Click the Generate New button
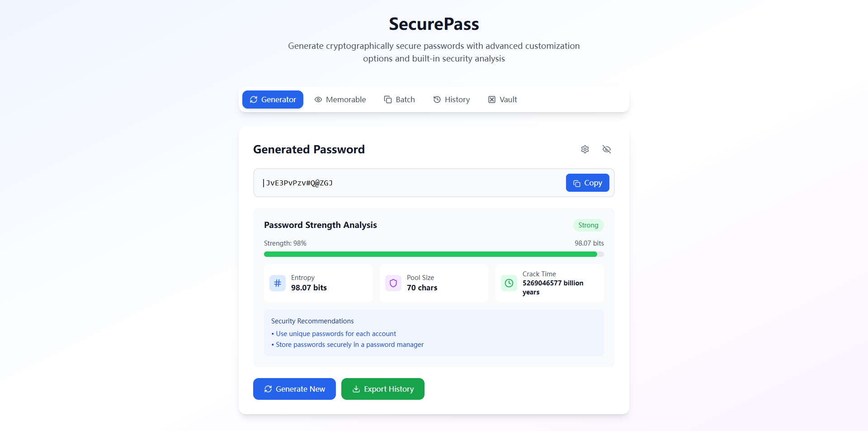This screenshot has width=868, height=431. pos(294,389)
